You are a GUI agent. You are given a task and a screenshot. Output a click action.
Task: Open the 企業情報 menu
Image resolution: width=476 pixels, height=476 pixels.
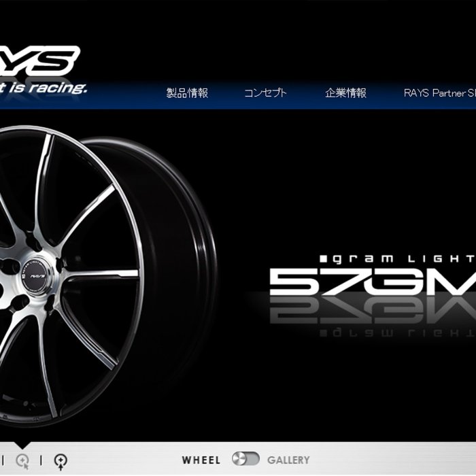[x=345, y=93]
